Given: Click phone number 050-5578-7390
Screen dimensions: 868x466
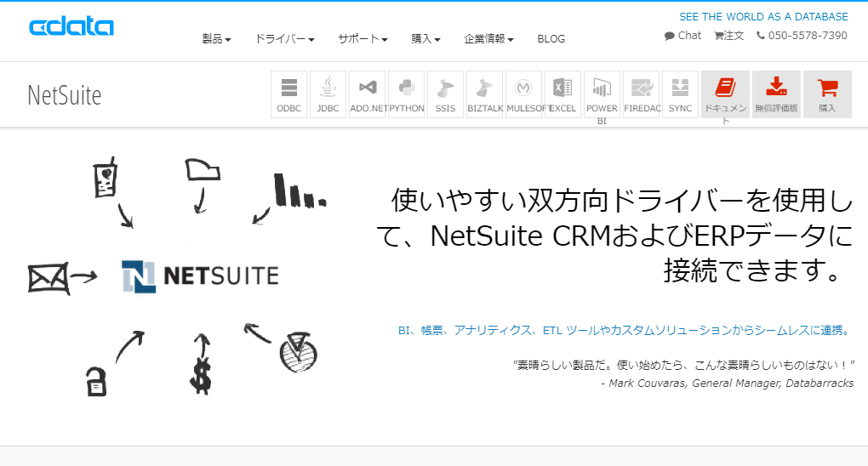Looking at the screenshot, I should click(x=802, y=36).
